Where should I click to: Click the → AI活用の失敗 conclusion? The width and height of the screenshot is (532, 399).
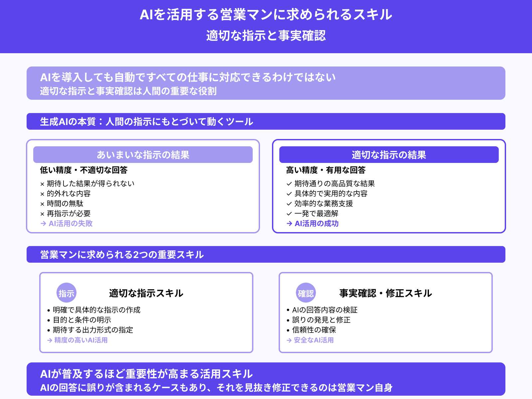point(66,223)
